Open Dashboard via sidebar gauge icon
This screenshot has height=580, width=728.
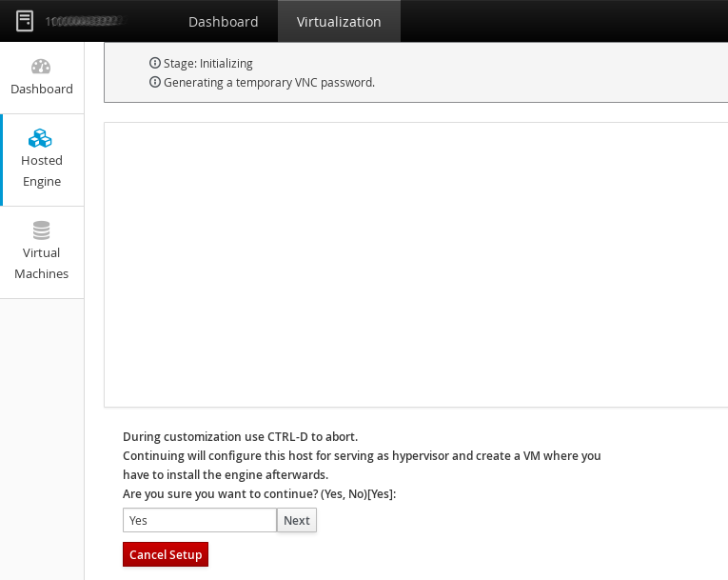[41, 67]
